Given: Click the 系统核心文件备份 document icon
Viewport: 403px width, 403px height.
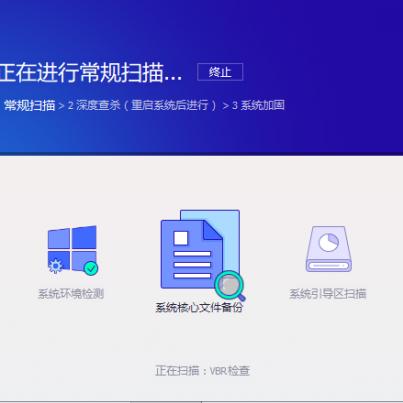Looking at the screenshot, I should 203,255.
